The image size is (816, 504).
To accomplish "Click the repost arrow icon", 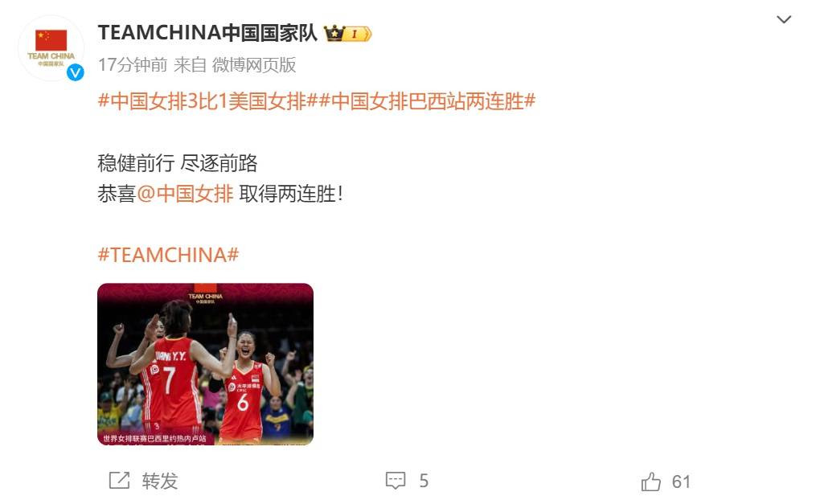I will (119, 481).
